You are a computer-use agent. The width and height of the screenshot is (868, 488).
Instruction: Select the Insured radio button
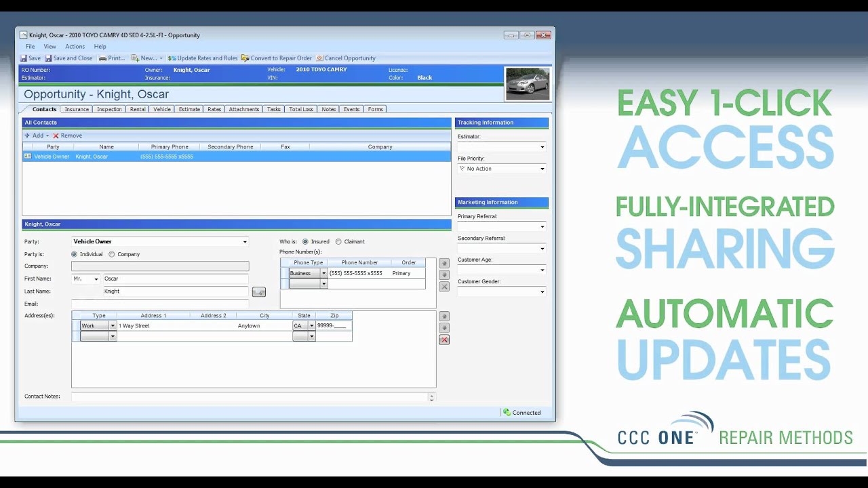click(x=305, y=241)
